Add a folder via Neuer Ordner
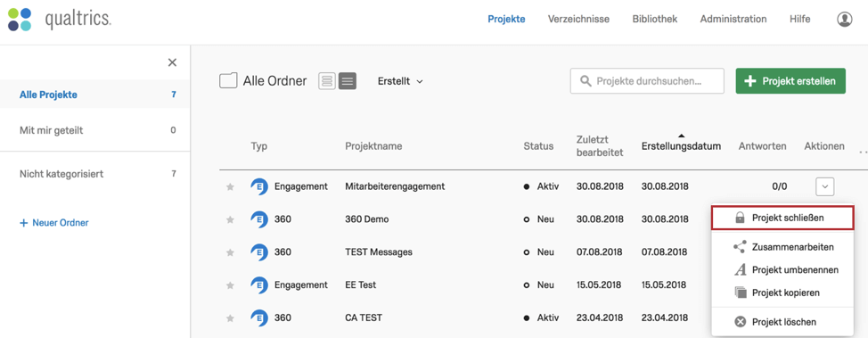 (x=54, y=223)
